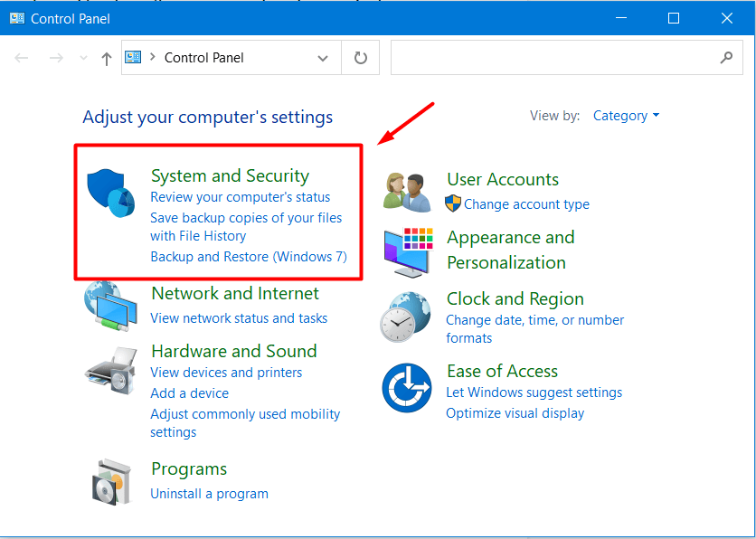Navigate up one level with up arrow
756x539 pixels.
tap(107, 59)
